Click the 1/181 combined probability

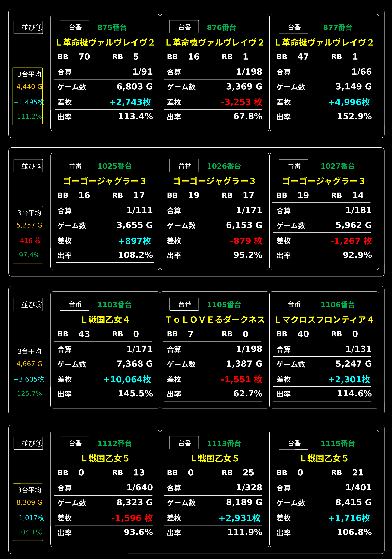click(x=359, y=210)
